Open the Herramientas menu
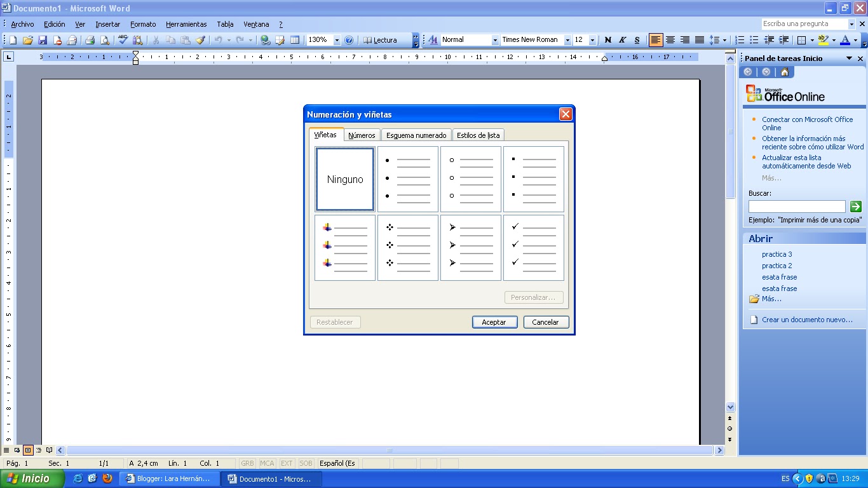The width and height of the screenshot is (868, 488). click(x=186, y=24)
